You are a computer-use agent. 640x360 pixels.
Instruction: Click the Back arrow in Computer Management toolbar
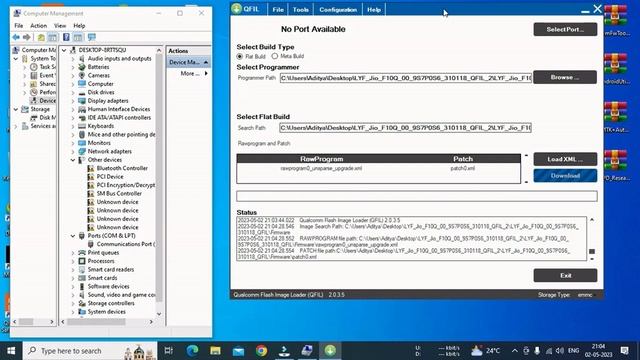click(x=16, y=37)
